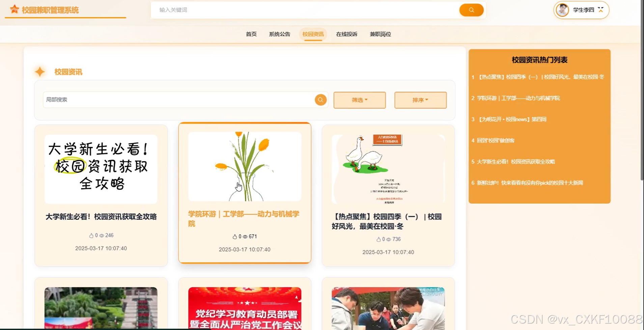Switch to the 兼职岗位 tab
The height and width of the screenshot is (330, 644).
pos(380,34)
